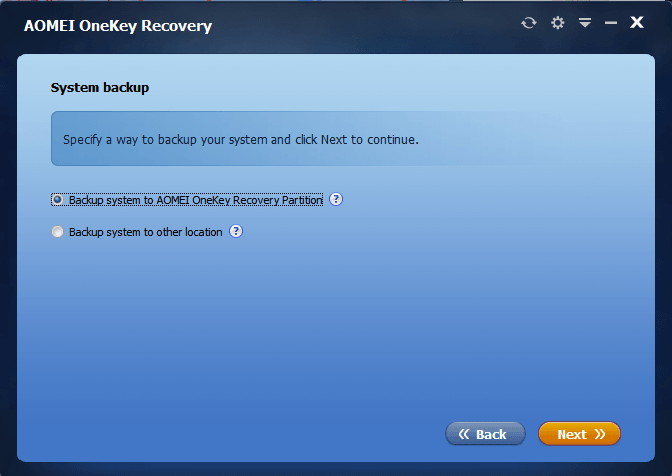This screenshot has height=476, width=672.
Task: Go to the previous step with Back
Action: pyautogui.click(x=485, y=434)
